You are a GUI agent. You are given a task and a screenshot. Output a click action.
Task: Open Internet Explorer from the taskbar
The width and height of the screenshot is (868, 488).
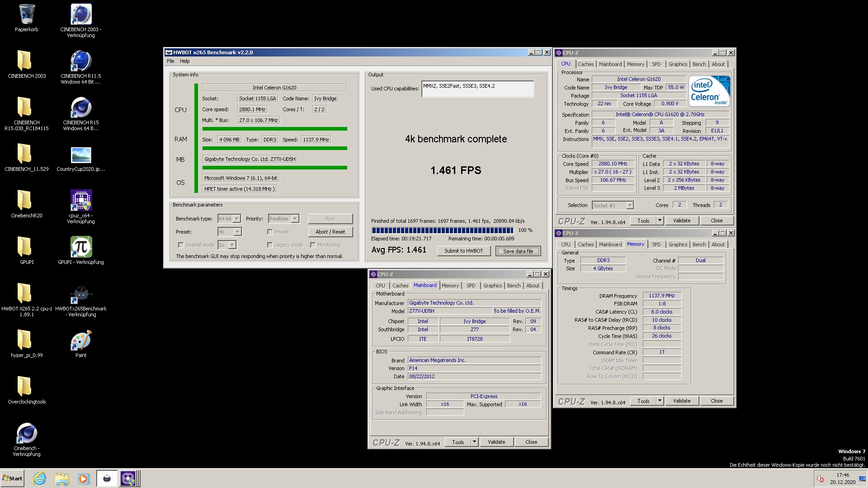(x=40, y=479)
